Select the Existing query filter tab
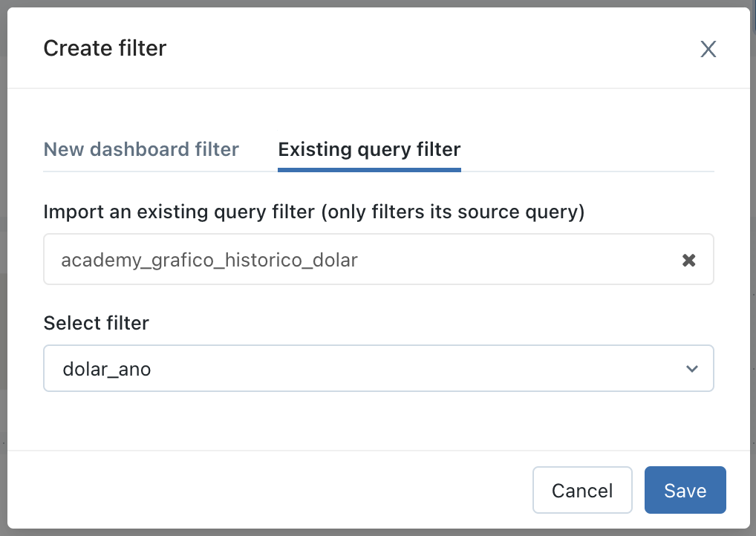756x536 pixels. coord(369,149)
